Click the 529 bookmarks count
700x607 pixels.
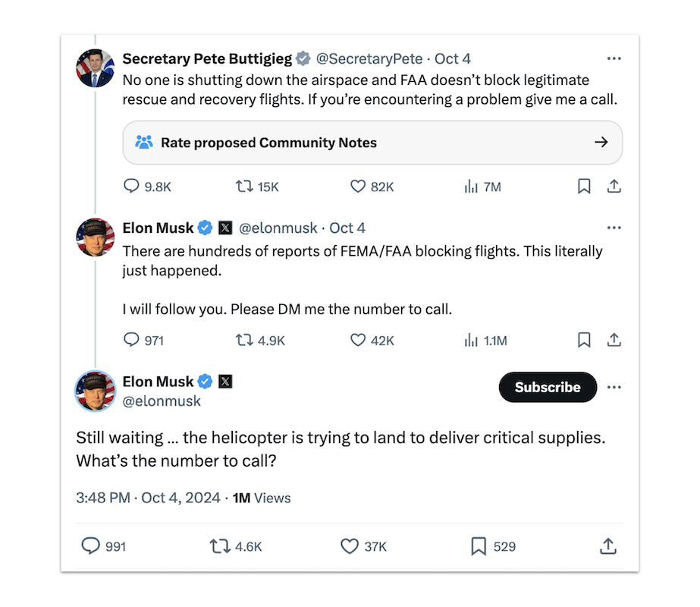(493, 546)
